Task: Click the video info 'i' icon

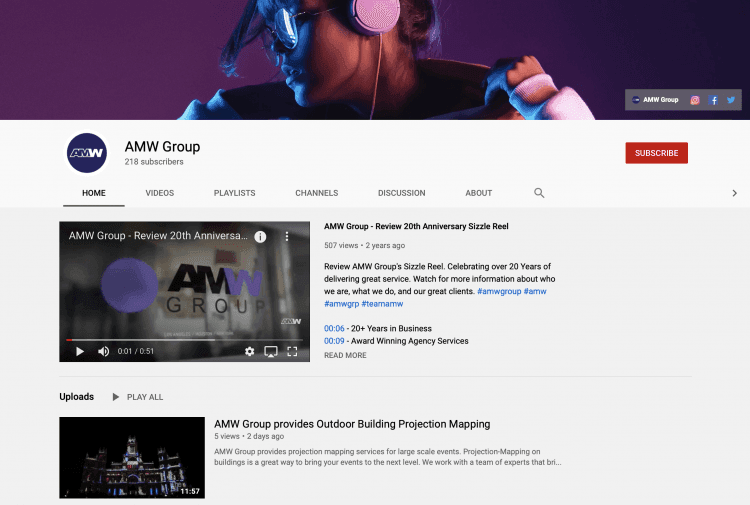Action: pyautogui.click(x=260, y=237)
